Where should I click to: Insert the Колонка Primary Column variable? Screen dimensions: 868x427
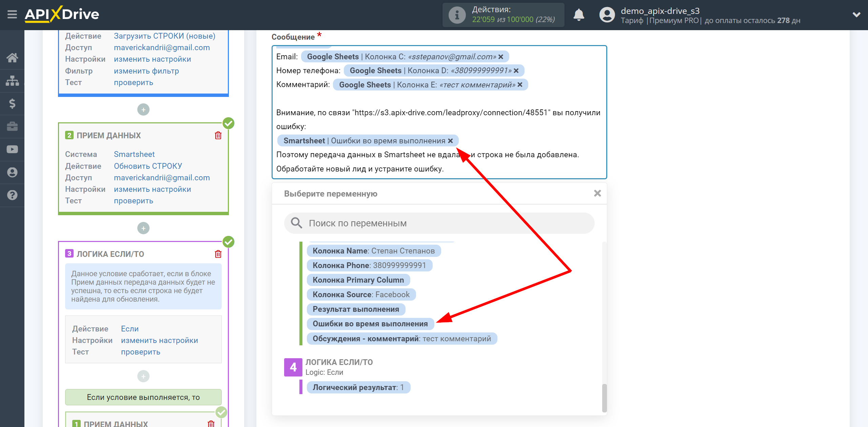pyautogui.click(x=358, y=280)
